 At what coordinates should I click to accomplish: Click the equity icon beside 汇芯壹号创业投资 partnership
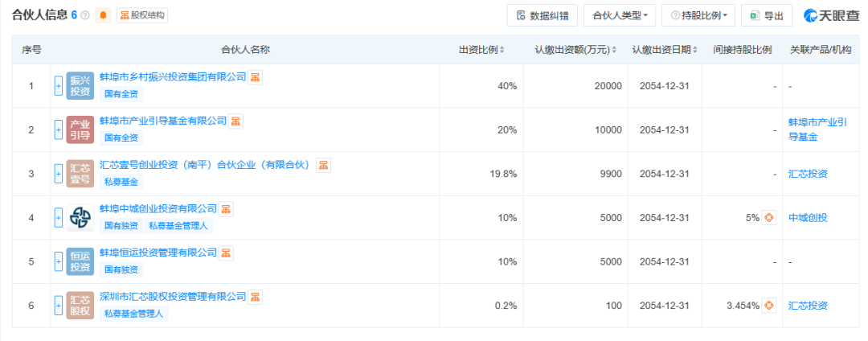click(x=323, y=165)
